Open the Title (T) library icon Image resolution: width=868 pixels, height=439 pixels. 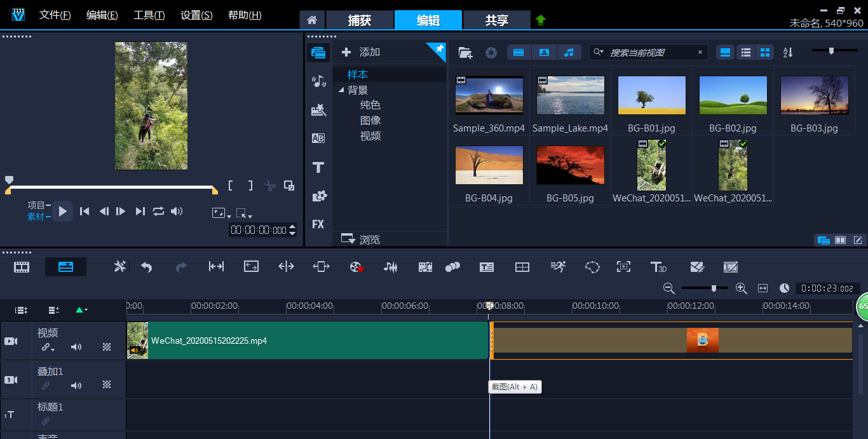[x=318, y=168]
